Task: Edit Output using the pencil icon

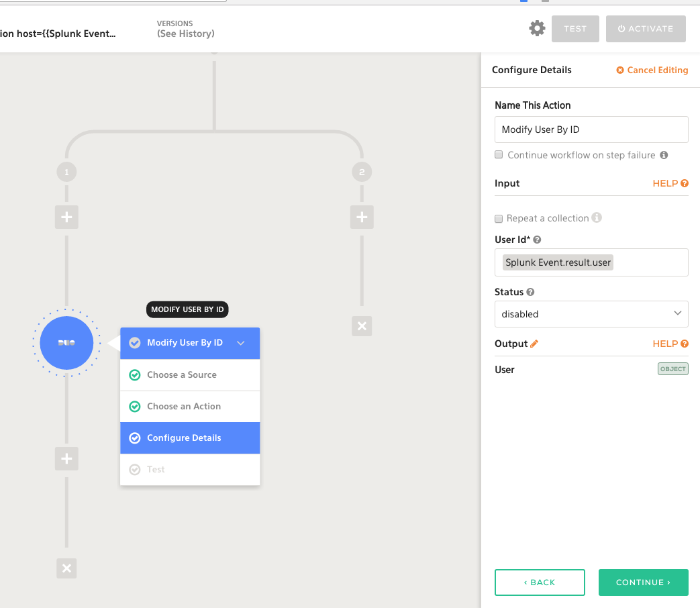Action: (534, 344)
